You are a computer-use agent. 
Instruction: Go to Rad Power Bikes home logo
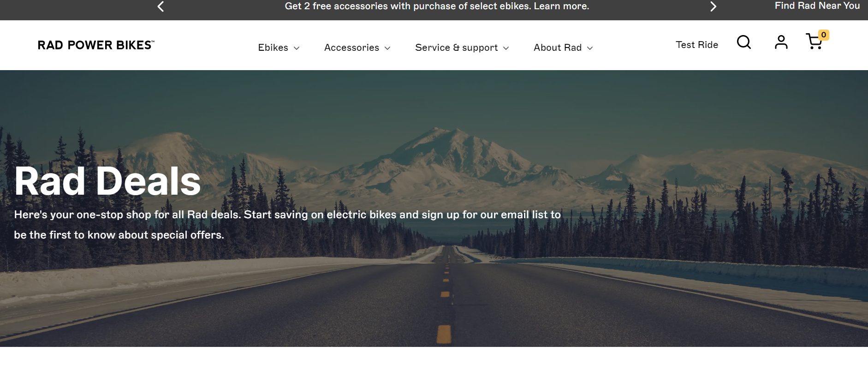pyautogui.click(x=96, y=45)
